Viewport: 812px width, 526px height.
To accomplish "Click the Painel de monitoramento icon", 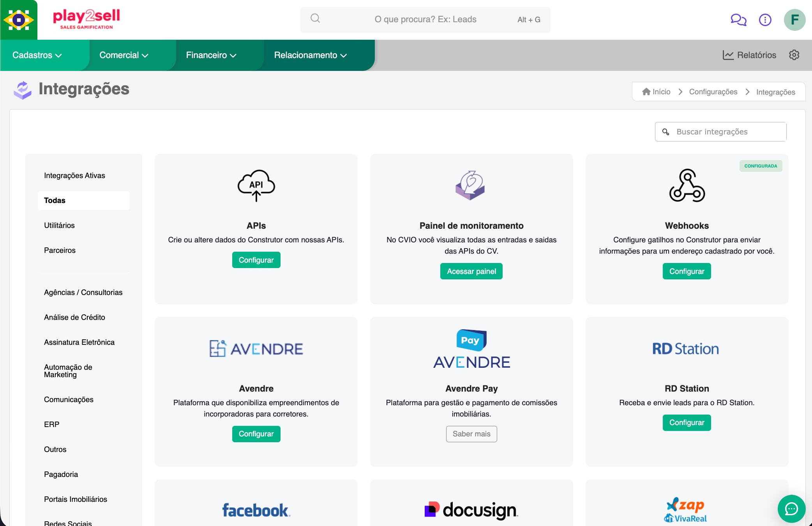I will point(470,185).
